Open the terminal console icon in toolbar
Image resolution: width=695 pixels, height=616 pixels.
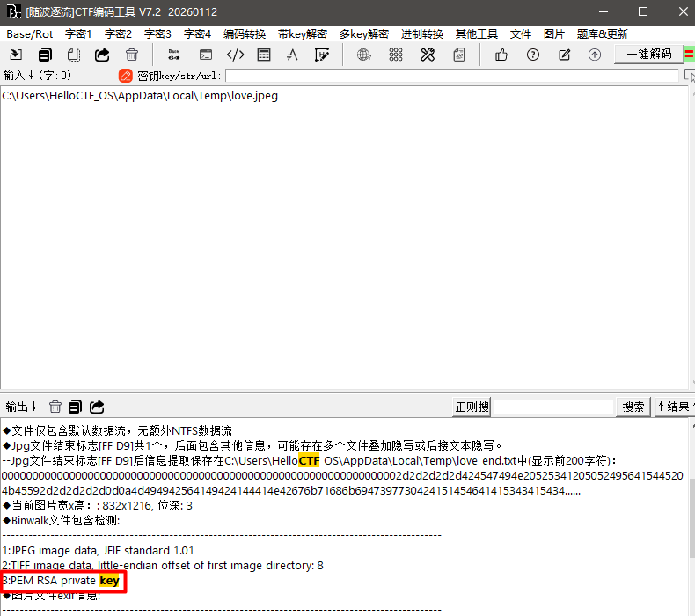[x=205, y=55]
